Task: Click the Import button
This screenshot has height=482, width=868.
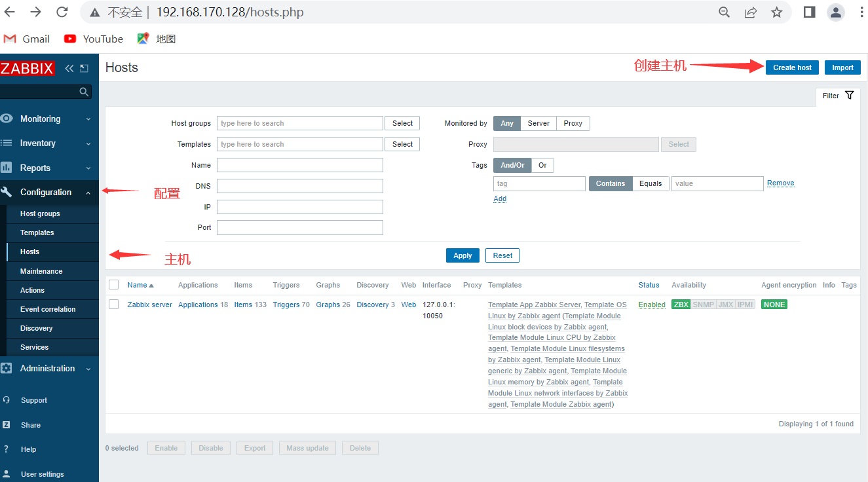Action: [842, 67]
